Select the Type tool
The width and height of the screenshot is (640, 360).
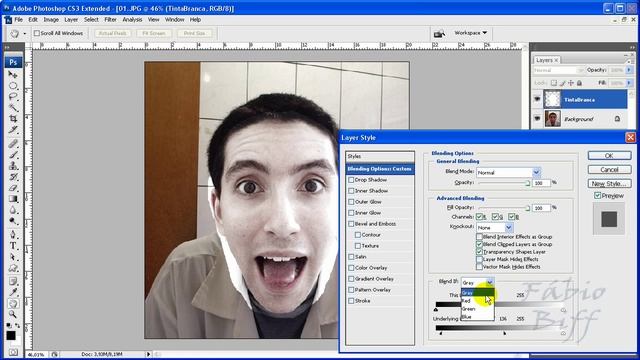click(x=13, y=246)
